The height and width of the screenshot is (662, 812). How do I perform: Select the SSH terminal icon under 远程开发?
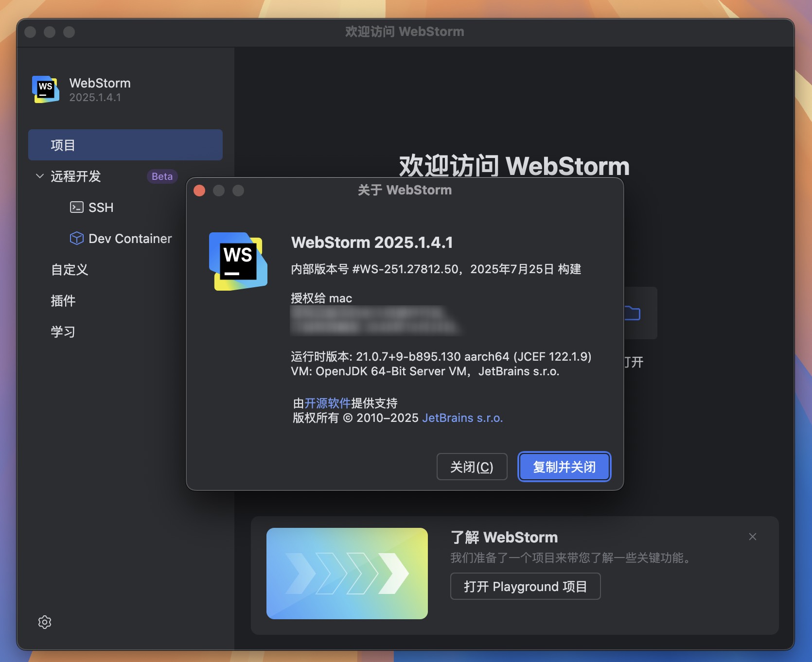(77, 208)
